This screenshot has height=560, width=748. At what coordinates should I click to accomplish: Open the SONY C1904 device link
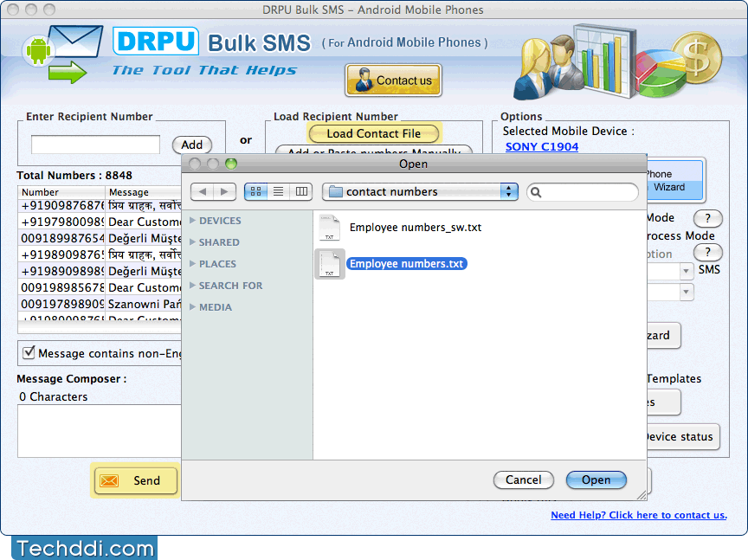[542, 147]
